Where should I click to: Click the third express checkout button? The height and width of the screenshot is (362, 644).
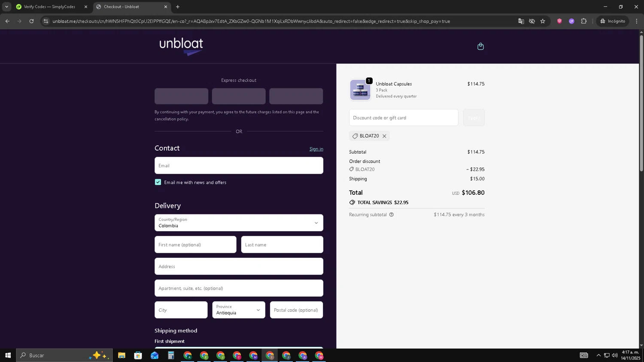click(x=296, y=96)
